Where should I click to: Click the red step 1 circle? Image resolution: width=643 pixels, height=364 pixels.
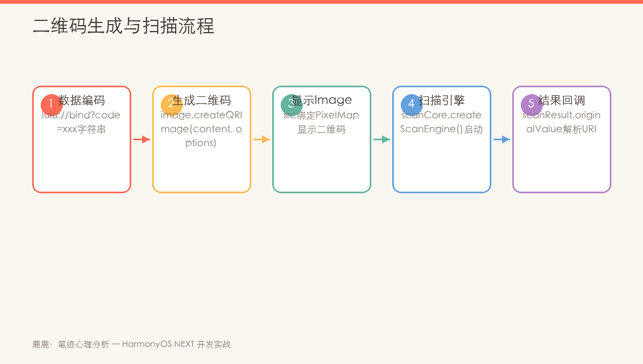coord(51,104)
